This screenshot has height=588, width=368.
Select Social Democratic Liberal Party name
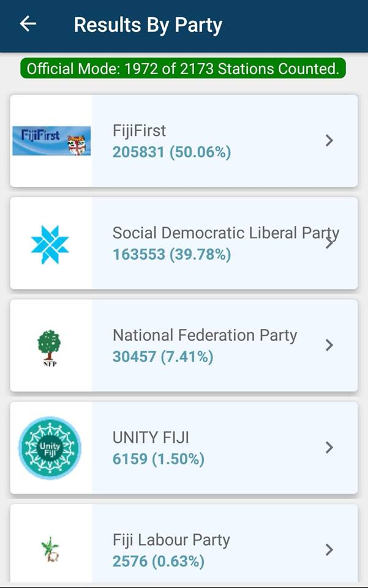pyautogui.click(x=225, y=233)
